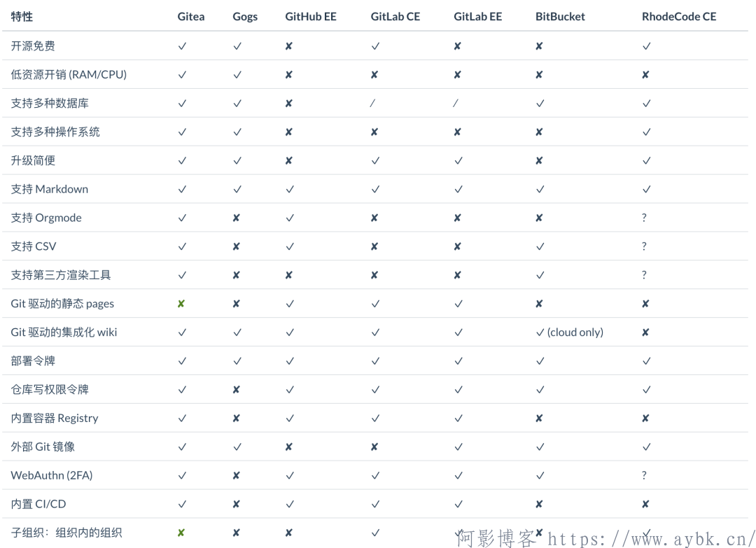The width and height of the screenshot is (756, 548).
Task: Click green cross for Gitea sub-organizations row
Action: click(x=181, y=533)
